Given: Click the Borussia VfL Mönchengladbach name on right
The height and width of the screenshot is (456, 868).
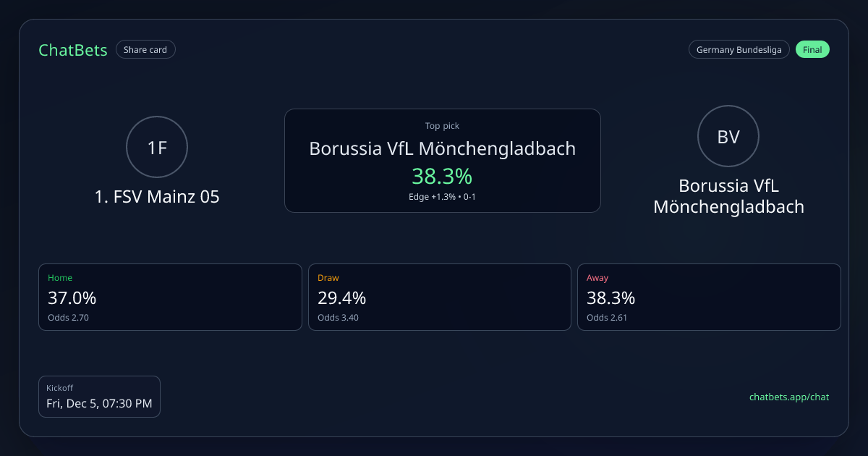Looking at the screenshot, I should click(728, 196).
